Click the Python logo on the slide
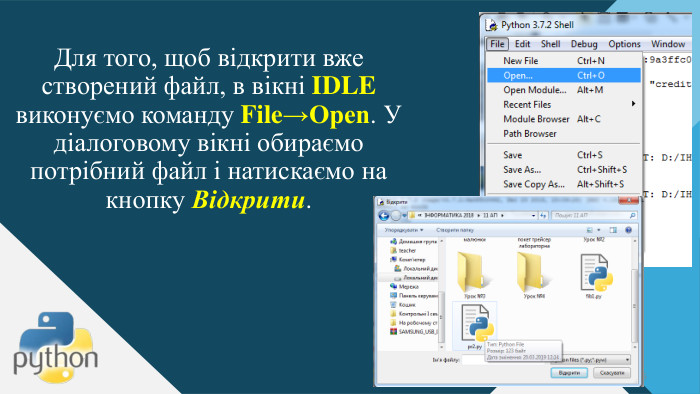The height and width of the screenshot is (394, 700). click(55, 347)
